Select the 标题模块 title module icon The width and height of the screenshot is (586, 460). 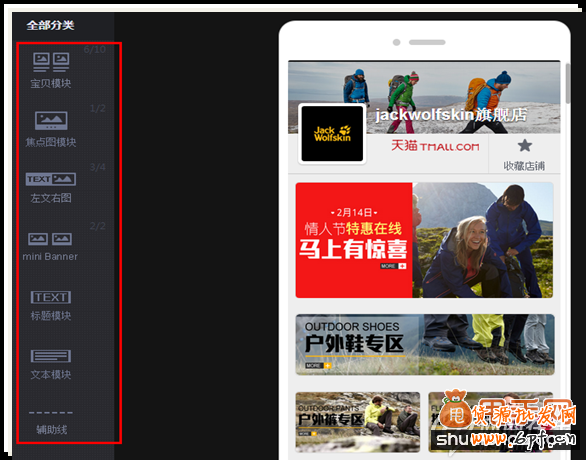[51, 297]
